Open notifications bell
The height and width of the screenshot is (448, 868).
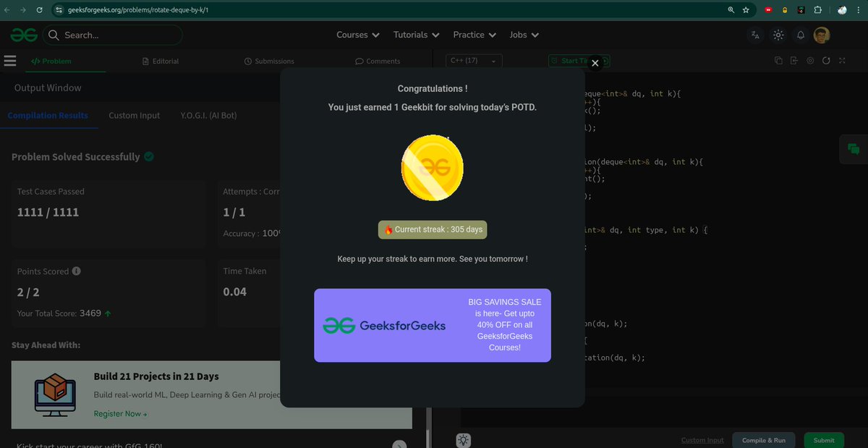pos(801,35)
